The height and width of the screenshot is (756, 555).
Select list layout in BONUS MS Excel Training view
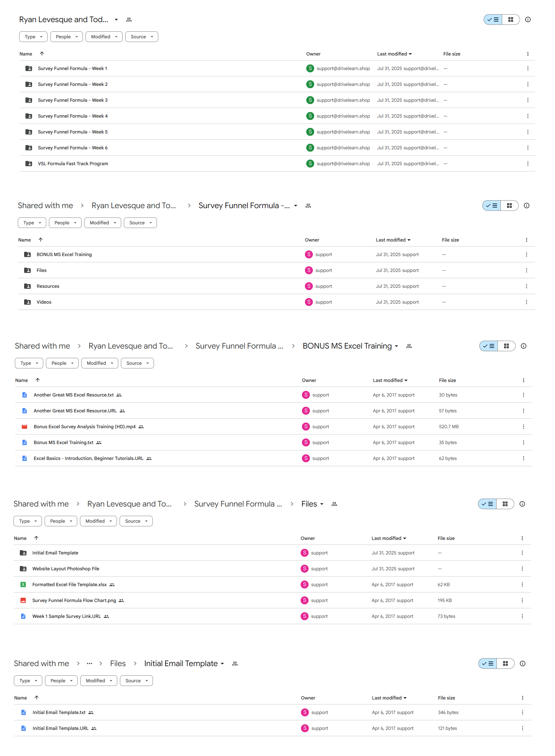pyautogui.click(x=489, y=346)
